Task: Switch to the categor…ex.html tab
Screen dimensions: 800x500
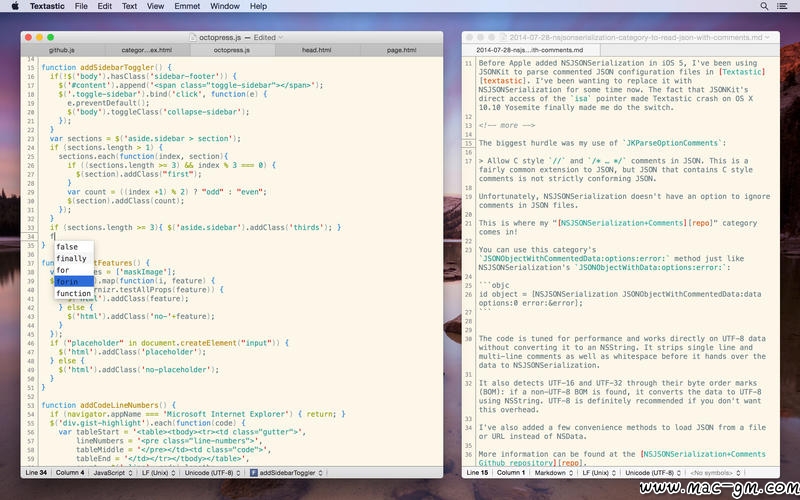Action: pyautogui.click(x=147, y=50)
